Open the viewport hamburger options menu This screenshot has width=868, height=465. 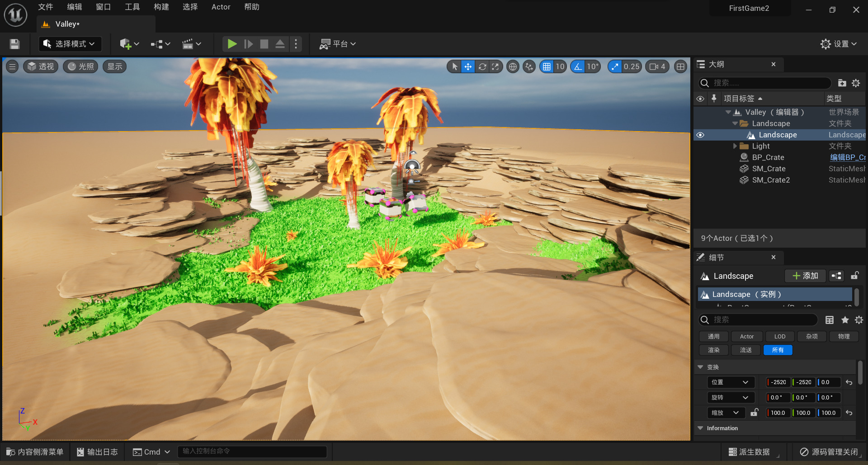pyautogui.click(x=12, y=67)
